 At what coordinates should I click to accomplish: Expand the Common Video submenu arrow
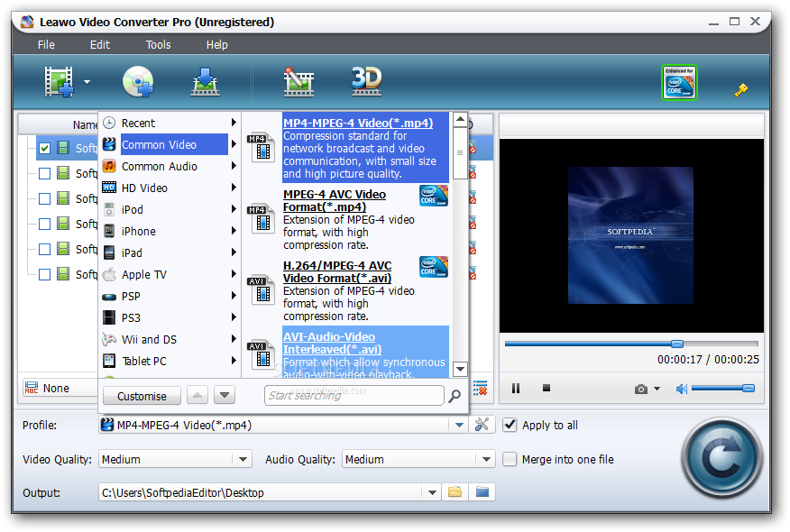(234, 144)
